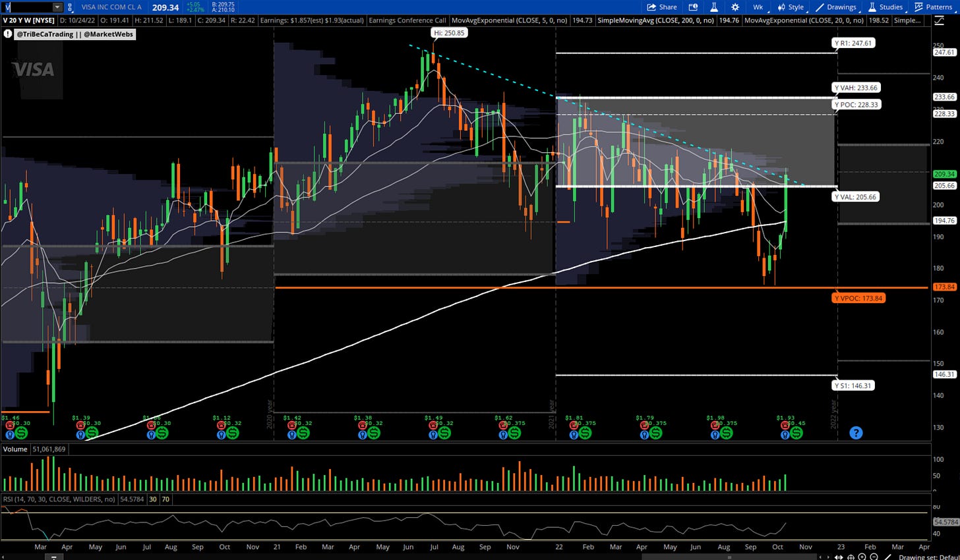The height and width of the screenshot is (560, 960).
Task: Click the Share button
Action: pos(662,7)
